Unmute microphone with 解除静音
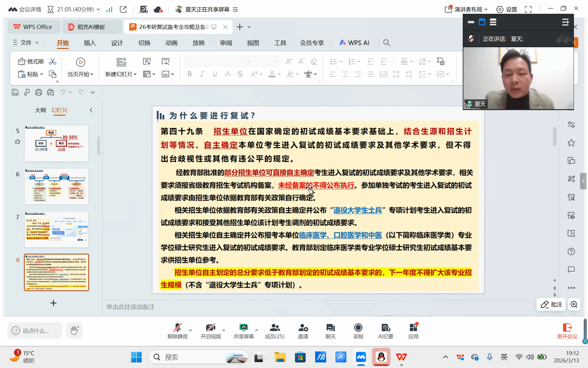This screenshot has width=588, height=368. [177, 328]
